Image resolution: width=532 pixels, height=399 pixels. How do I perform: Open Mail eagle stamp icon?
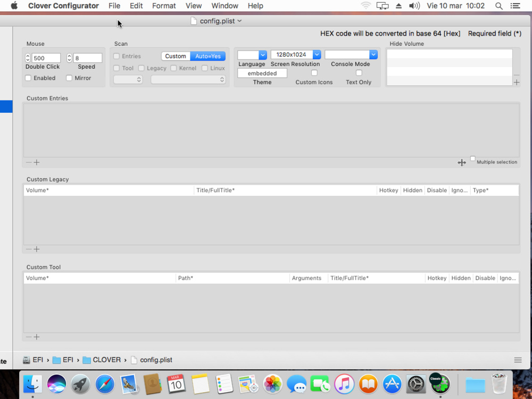click(x=129, y=384)
